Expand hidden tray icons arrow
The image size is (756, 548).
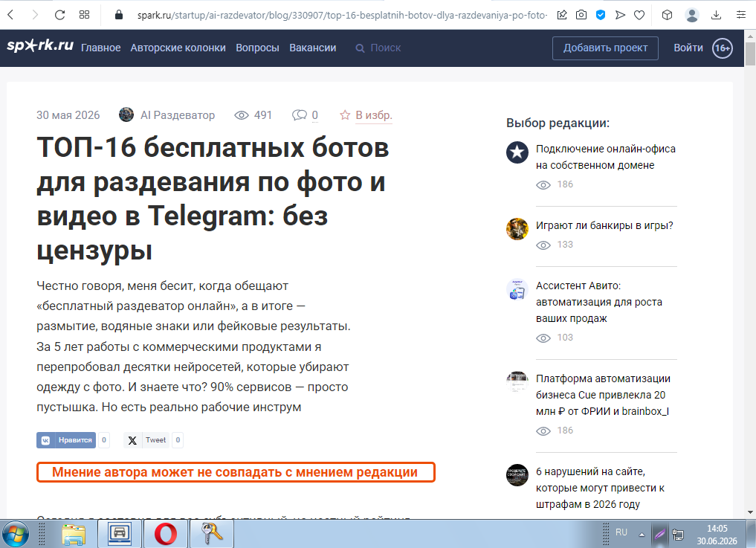click(642, 535)
